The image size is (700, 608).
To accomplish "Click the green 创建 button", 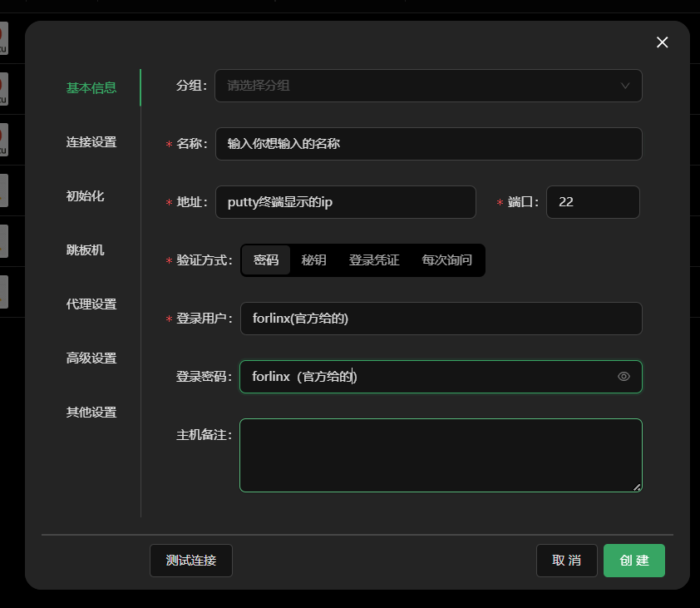I will (x=634, y=561).
